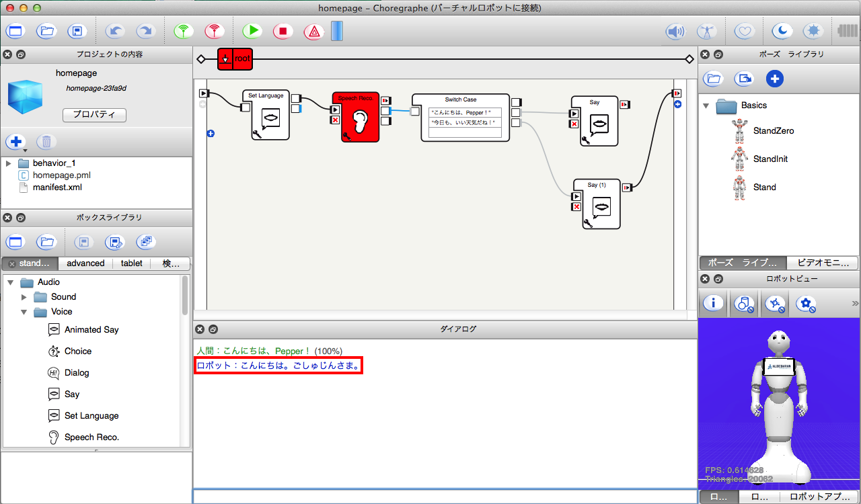Collapse the Audio folder
This screenshot has height=504, width=861.
10,282
